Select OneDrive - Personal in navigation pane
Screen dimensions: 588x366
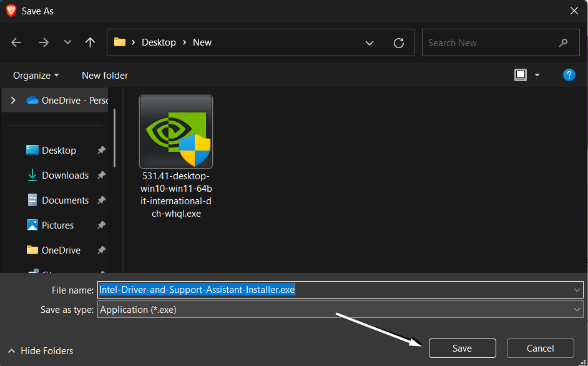tap(67, 100)
